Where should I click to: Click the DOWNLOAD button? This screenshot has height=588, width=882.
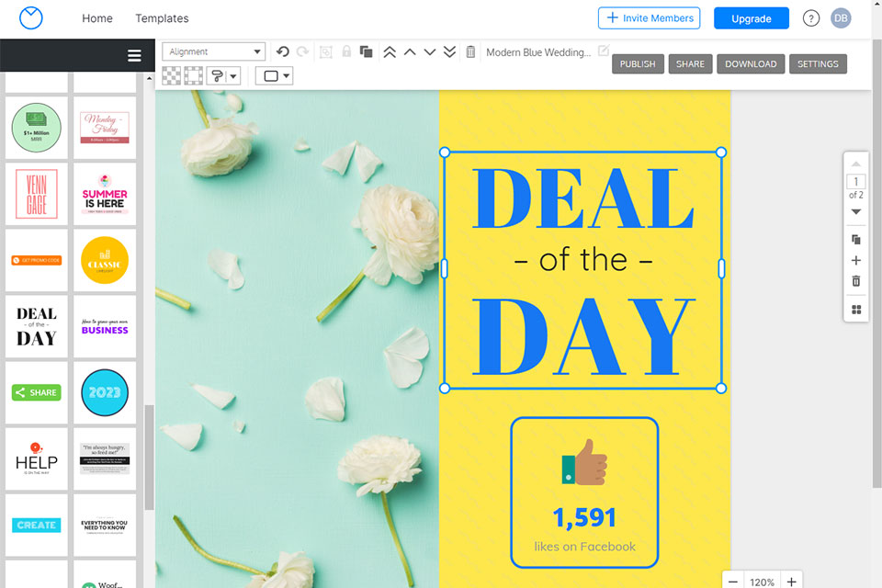pyautogui.click(x=751, y=64)
